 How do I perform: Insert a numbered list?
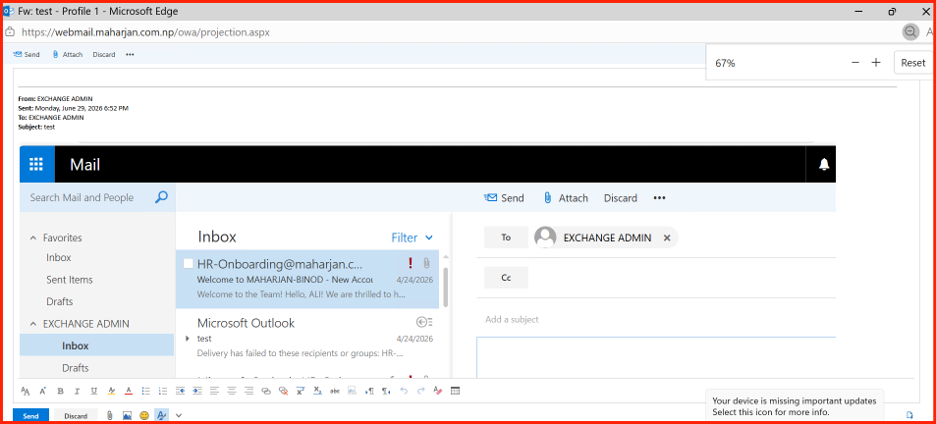point(163,391)
